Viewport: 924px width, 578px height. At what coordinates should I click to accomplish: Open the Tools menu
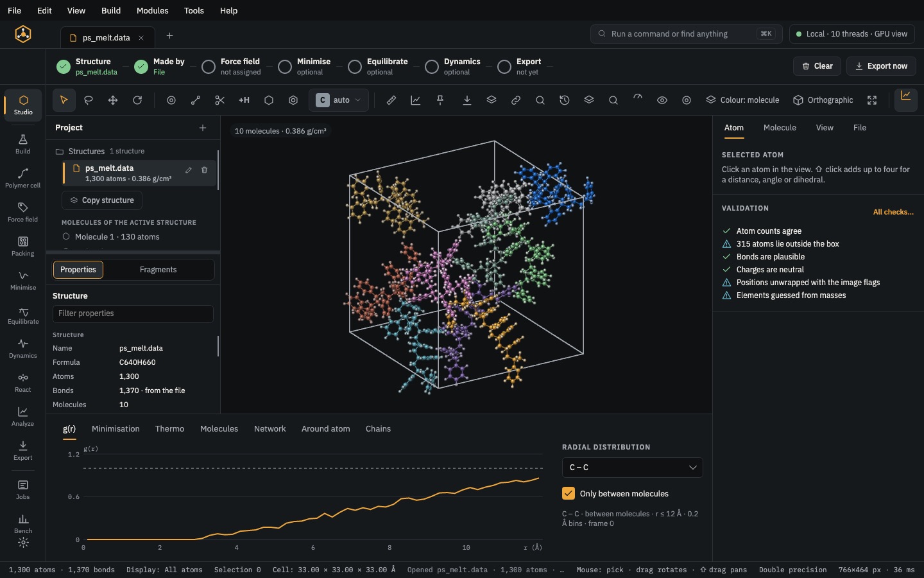[194, 10]
